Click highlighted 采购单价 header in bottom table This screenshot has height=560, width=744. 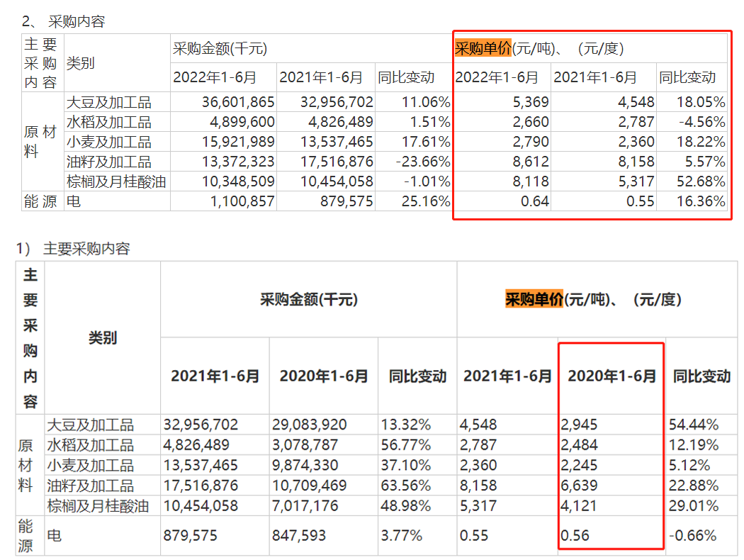tap(534, 299)
